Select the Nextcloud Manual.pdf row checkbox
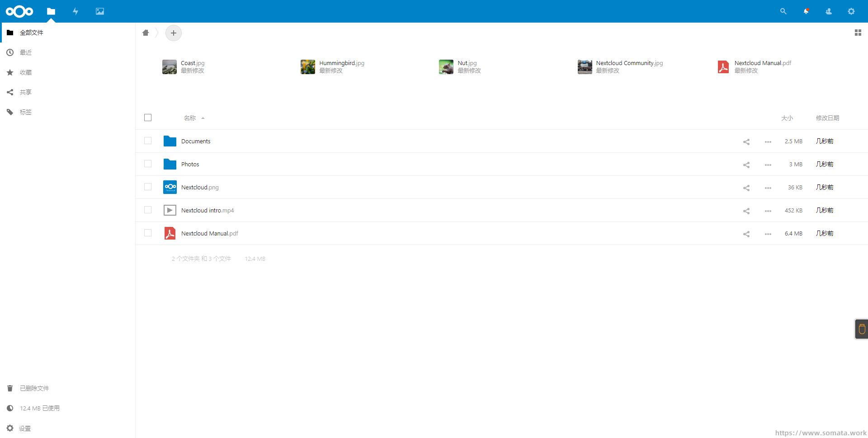Image resolution: width=868 pixels, height=438 pixels. [x=148, y=233]
